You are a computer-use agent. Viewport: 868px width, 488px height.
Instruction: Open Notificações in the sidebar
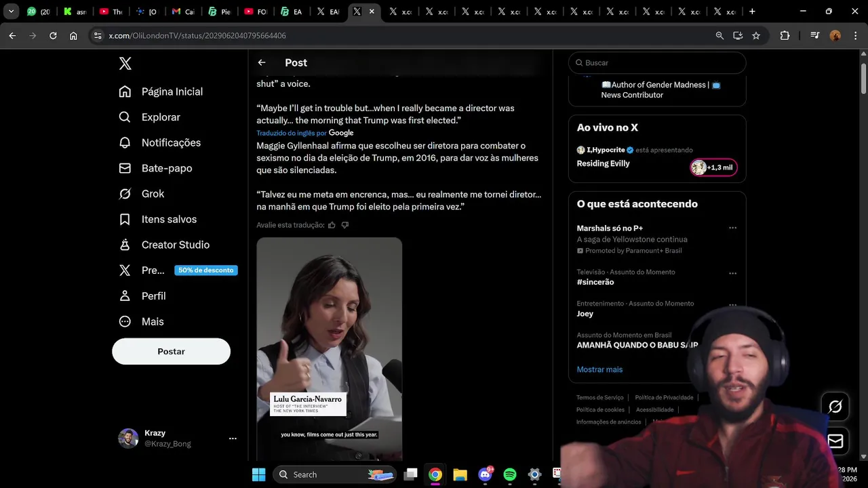[x=159, y=143]
